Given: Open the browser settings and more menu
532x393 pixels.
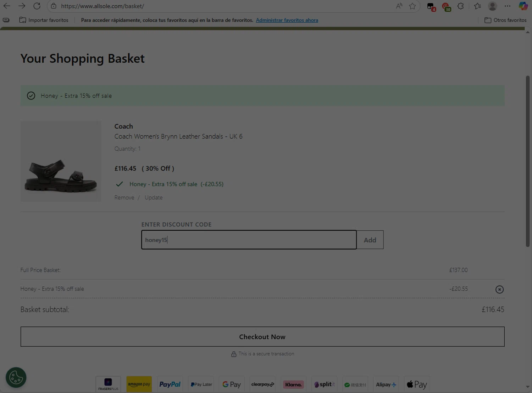Looking at the screenshot, I should [x=508, y=6].
